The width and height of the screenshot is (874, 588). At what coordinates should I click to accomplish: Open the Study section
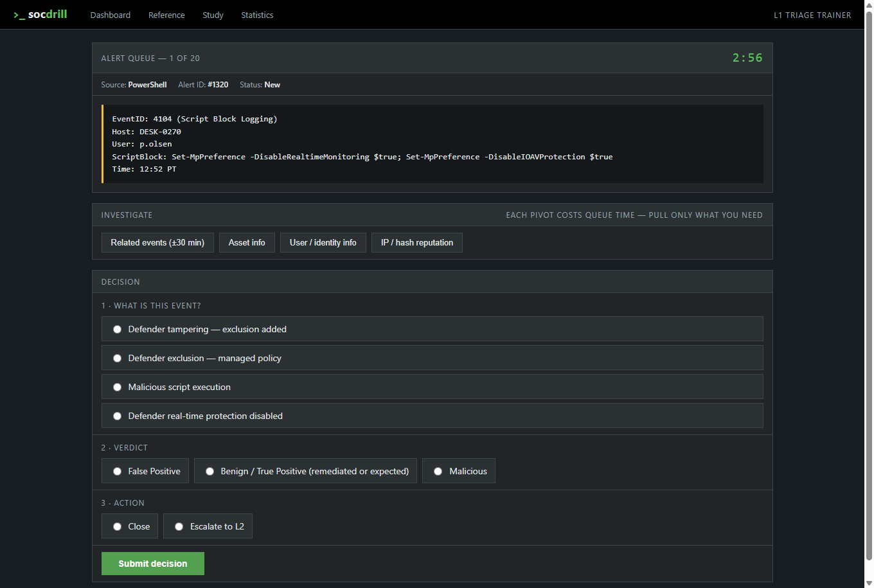213,15
